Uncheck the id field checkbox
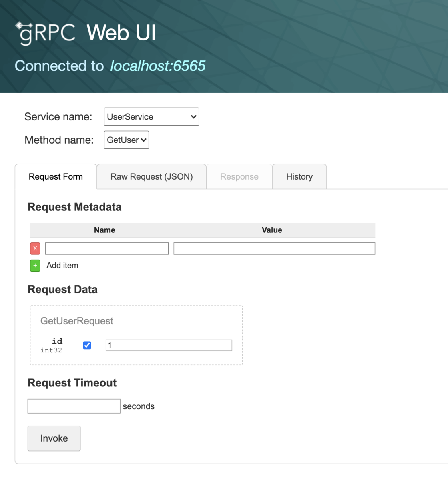448x480 pixels. pyautogui.click(x=87, y=345)
